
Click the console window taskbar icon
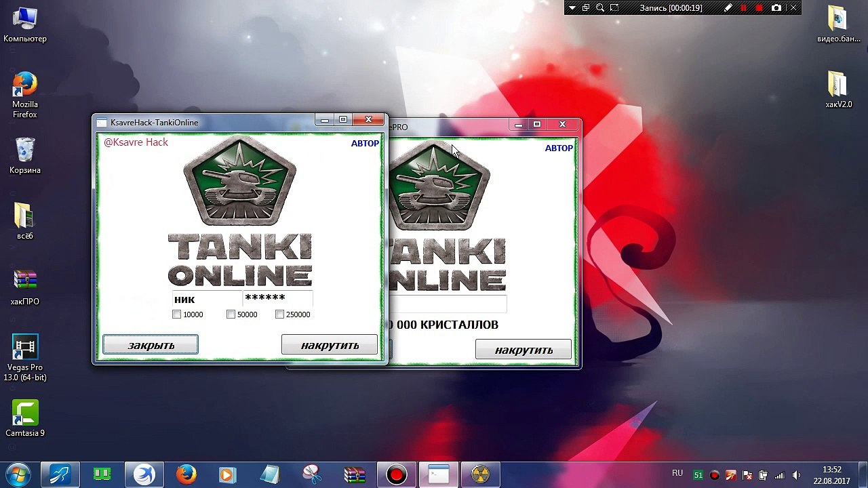point(438,475)
